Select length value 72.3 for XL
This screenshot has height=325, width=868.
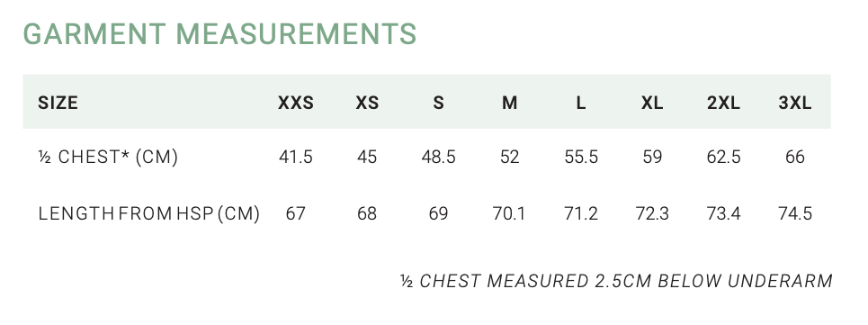pos(652,213)
